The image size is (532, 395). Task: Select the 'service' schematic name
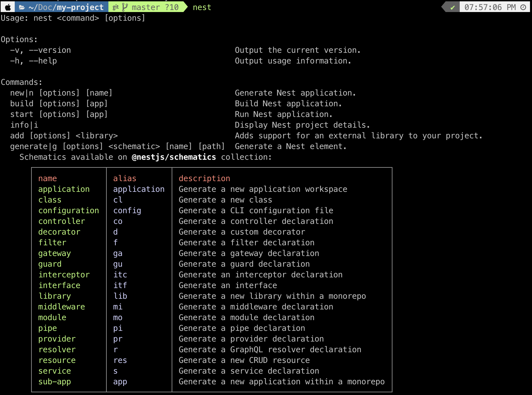tap(55, 371)
